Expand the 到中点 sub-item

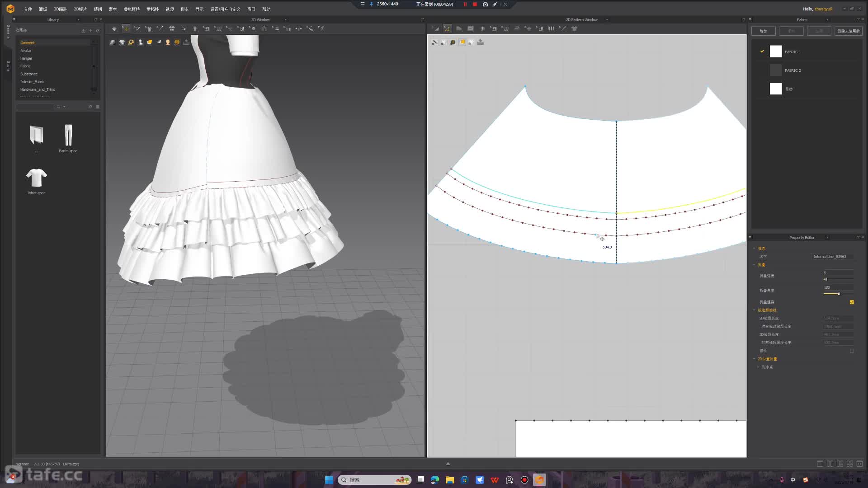click(x=758, y=367)
